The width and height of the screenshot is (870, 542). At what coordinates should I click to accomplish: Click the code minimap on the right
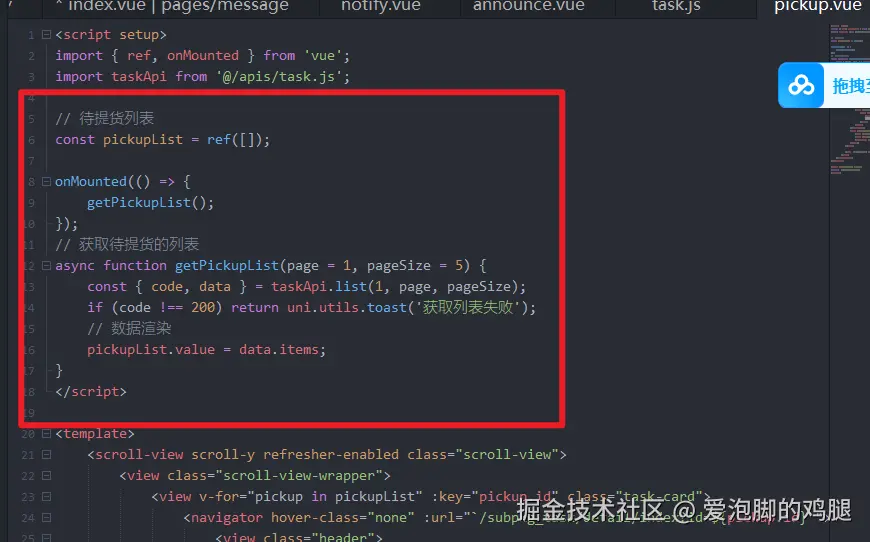(x=849, y=100)
